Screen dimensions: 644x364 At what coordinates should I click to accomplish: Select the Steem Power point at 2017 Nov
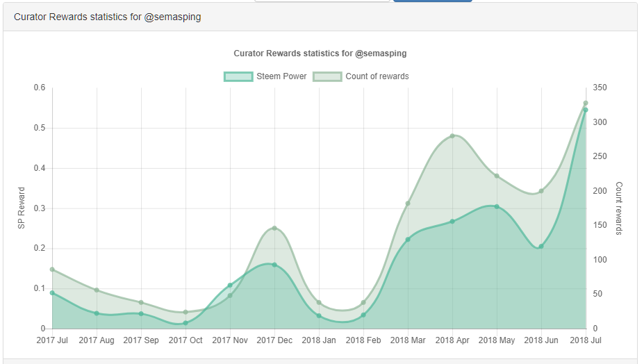click(230, 285)
